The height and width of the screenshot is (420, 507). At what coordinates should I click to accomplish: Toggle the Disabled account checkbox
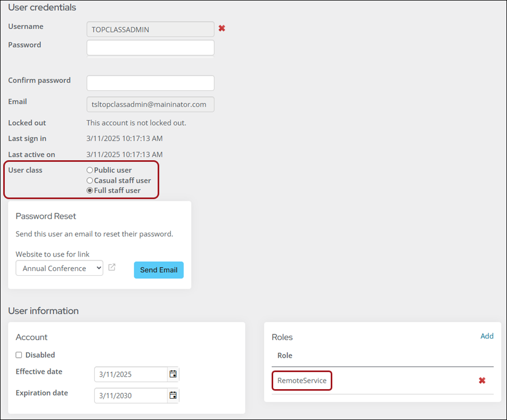pos(19,355)
